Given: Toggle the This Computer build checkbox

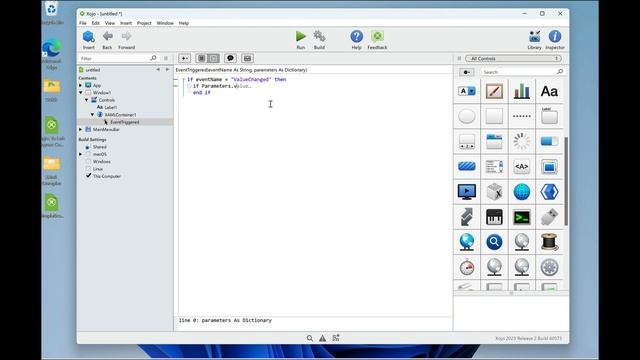Looking at the screenshot, I should coord(88,176).
